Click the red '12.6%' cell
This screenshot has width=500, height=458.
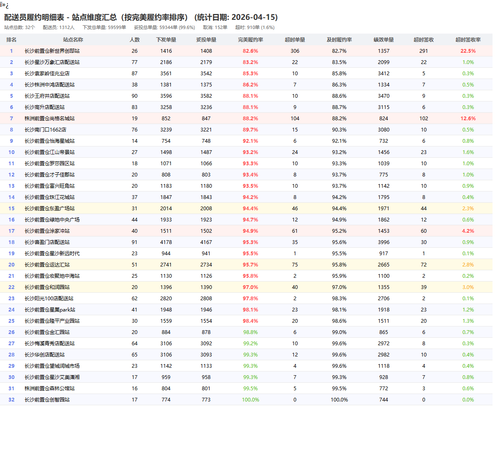click(468, 119)
